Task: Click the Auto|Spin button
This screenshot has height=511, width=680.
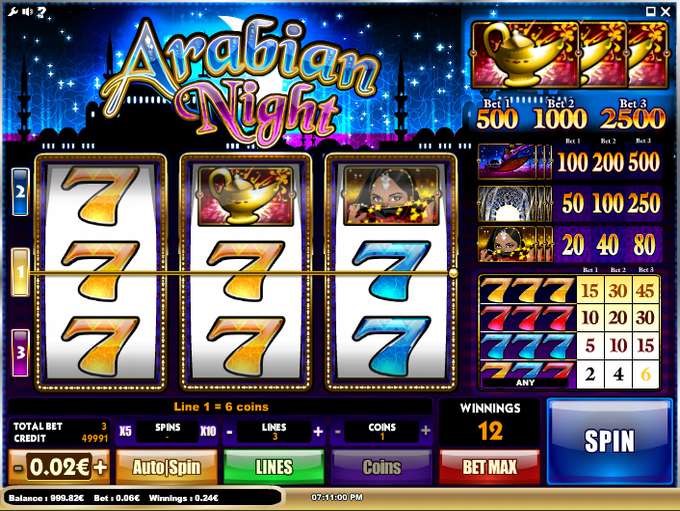Action: tap(167, 467)
